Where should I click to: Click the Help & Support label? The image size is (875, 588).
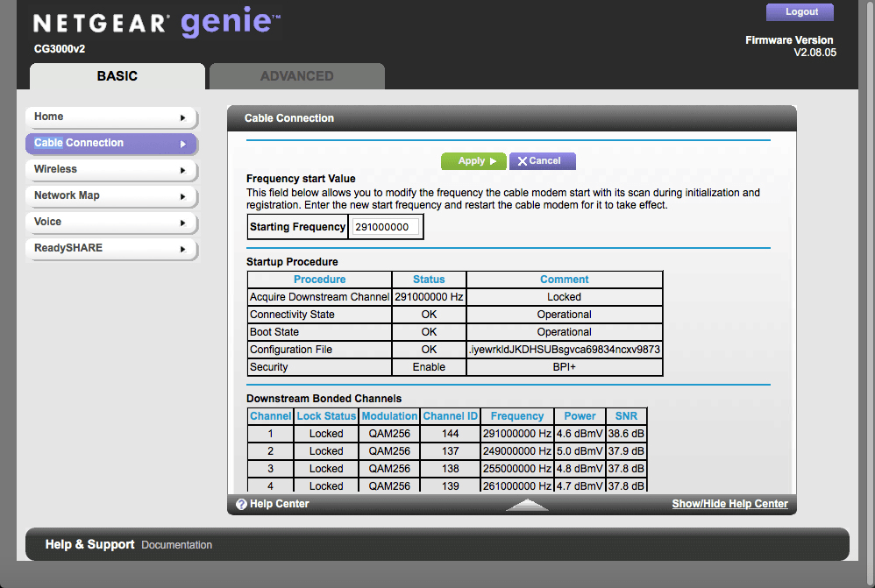[x=89, y=544]
